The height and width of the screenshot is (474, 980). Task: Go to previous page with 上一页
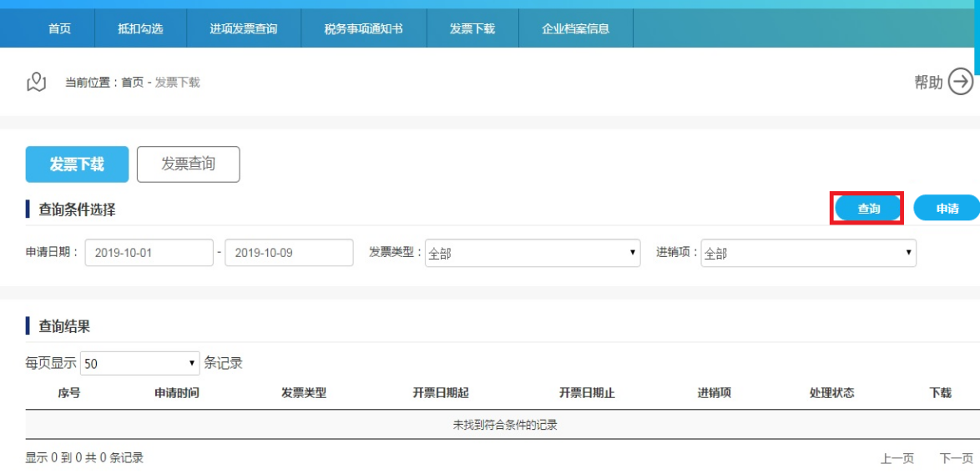(897, 458)
